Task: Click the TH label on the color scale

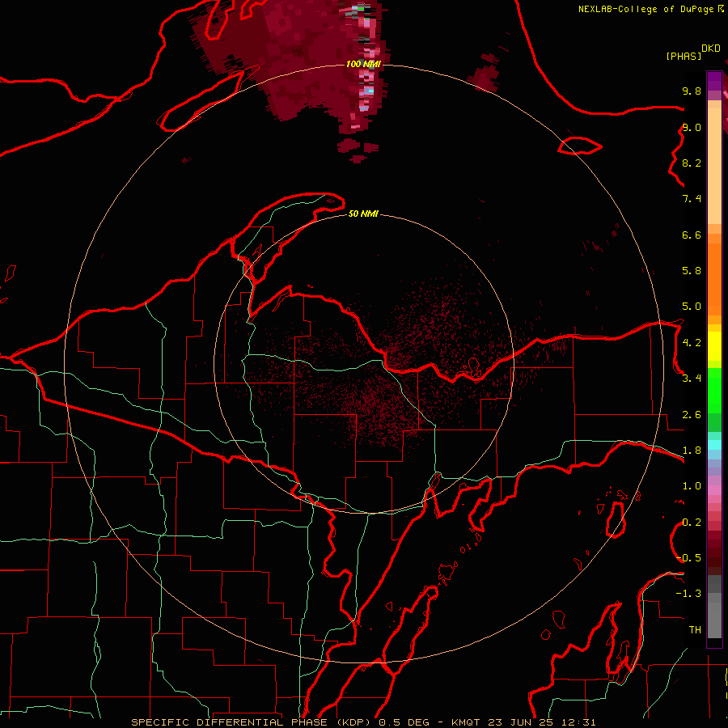Action: pyautogui.click(x=695, y=630)
